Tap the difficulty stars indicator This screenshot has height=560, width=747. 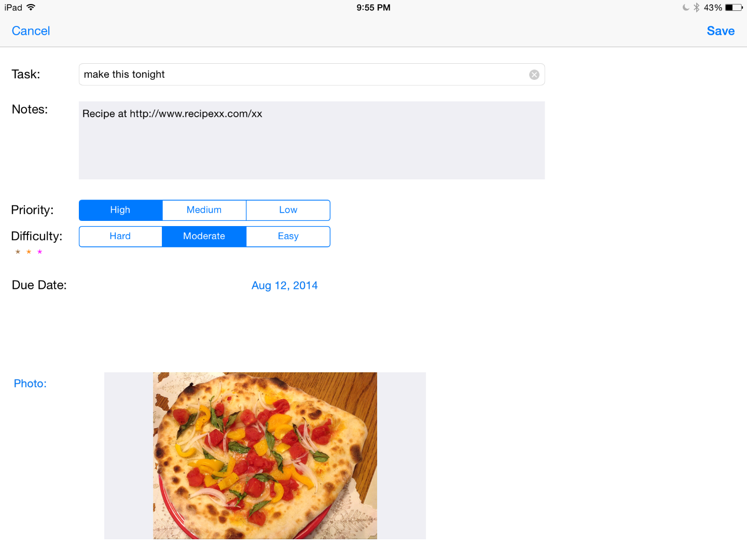(x=29, y=252)
